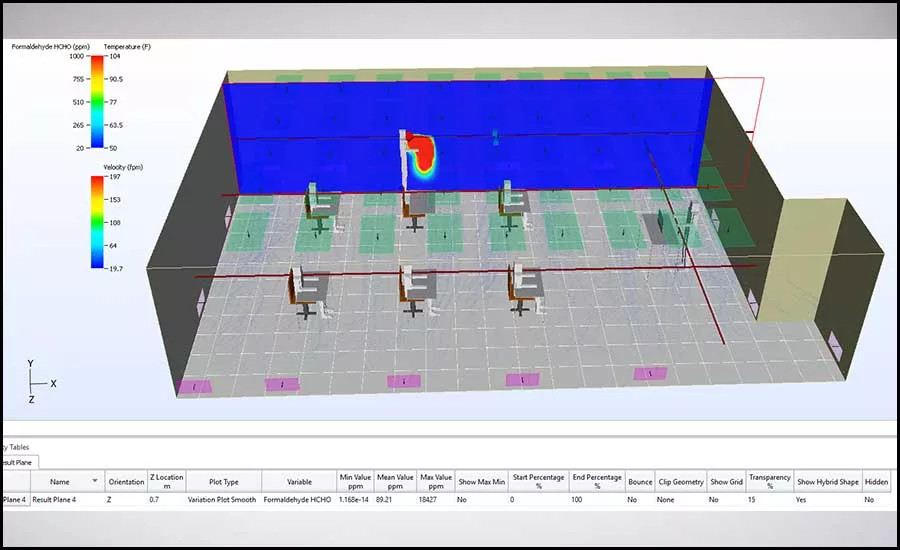Click the Show Hybrid Shape column header
The image size is (900, 550).
click(x=828, y=482)
